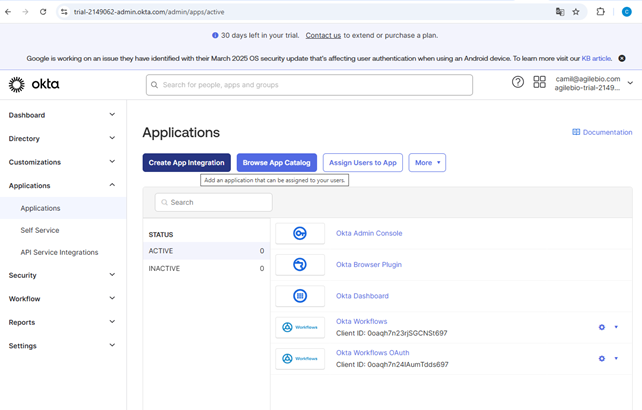Click the browser address bar URL

point(149,12)
